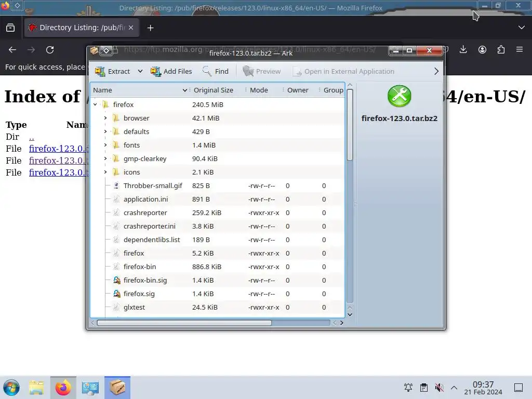This screenshot has width=532, height=399.
Task: Click the horizontal scrollbar of file list
Action: click(x=184, y=323)
